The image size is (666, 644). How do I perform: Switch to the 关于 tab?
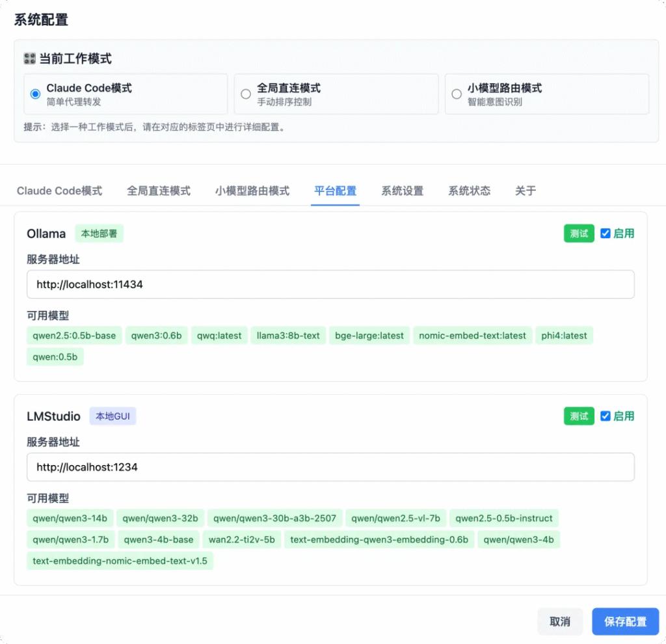[x=526, y=191]
